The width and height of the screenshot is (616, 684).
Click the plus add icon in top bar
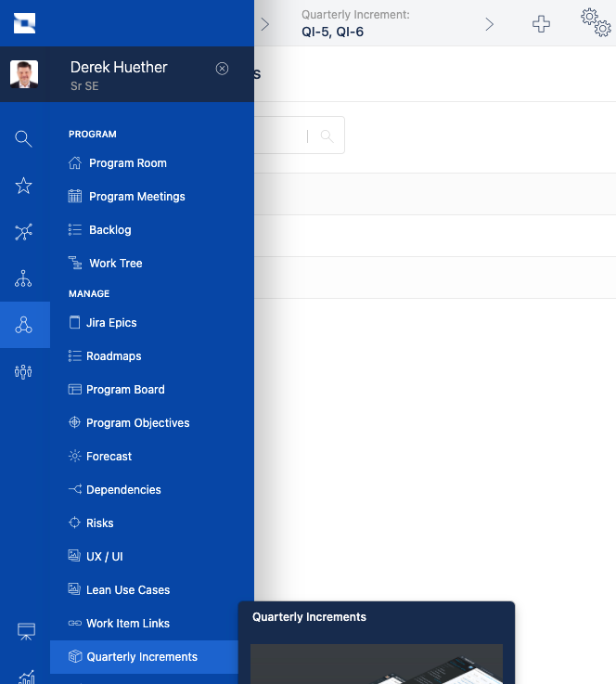tap(541, 23)
